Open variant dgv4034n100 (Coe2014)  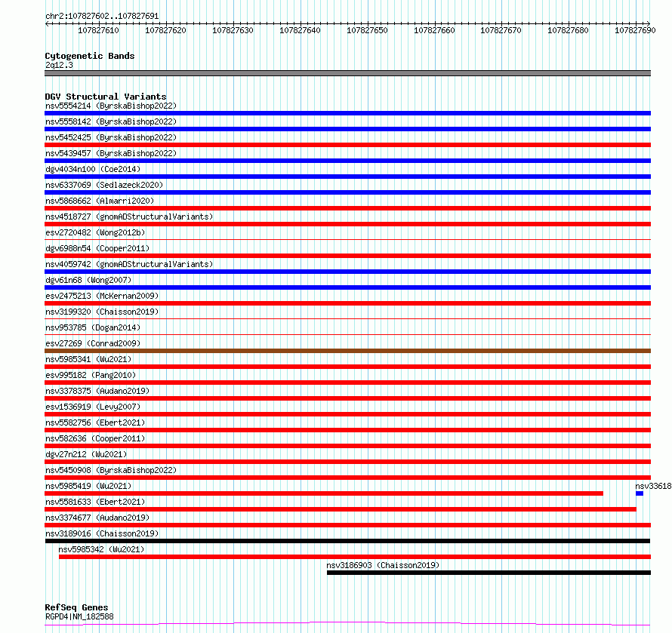[93, 169]
